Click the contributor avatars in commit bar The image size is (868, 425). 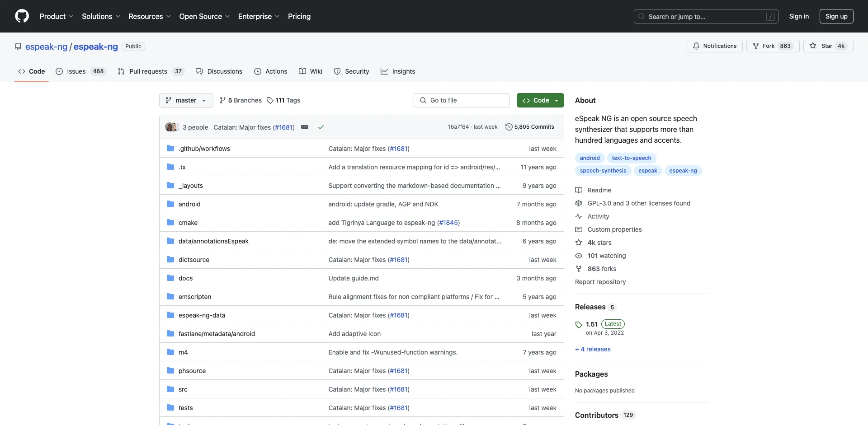pyautogui.click(x=172, y=127)
